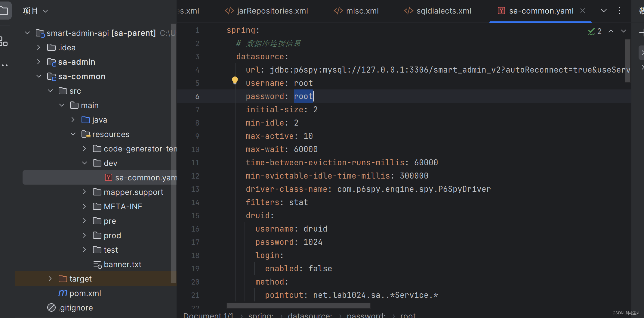Open the hidden tabs chevron dropdown
Image resolution: width=644 pixels, height=318 pixels.
[x=603, y=11]
